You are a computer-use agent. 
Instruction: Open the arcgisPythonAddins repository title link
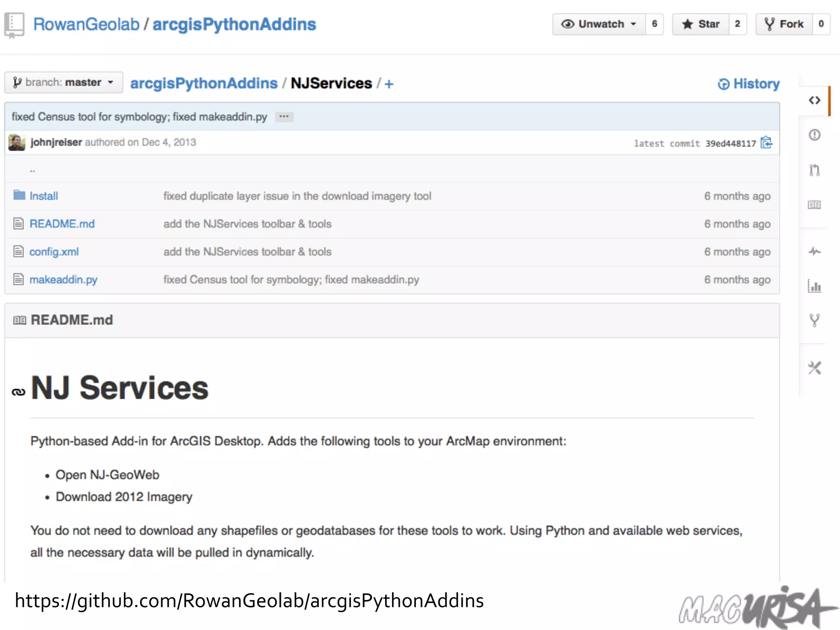(234, 25)
